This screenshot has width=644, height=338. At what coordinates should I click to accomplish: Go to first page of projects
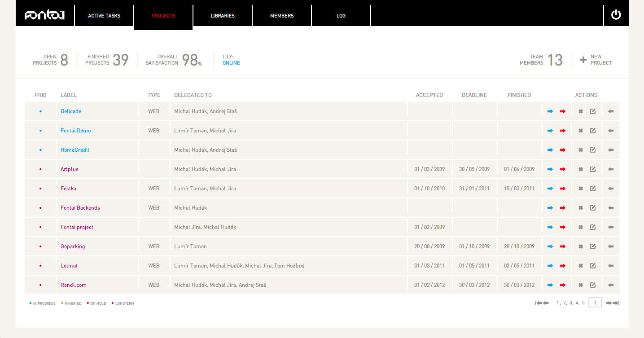pos(539,303)
